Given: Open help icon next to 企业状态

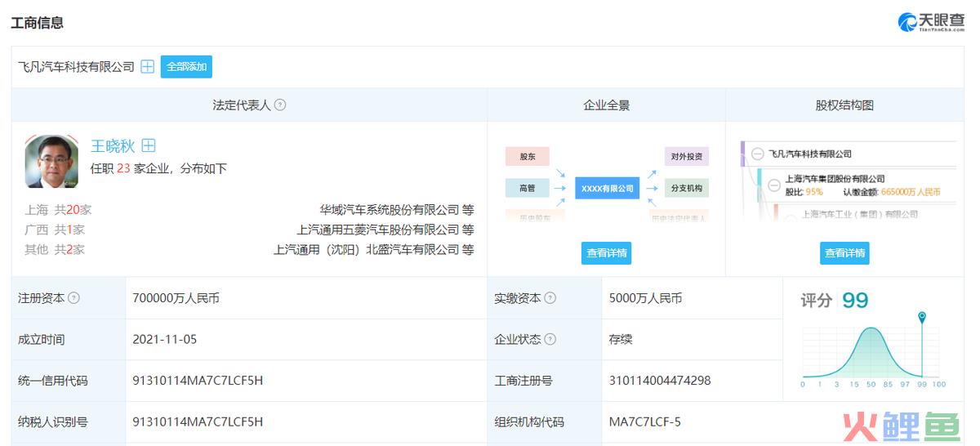Looking at the screenshot, I should [550, 339].
